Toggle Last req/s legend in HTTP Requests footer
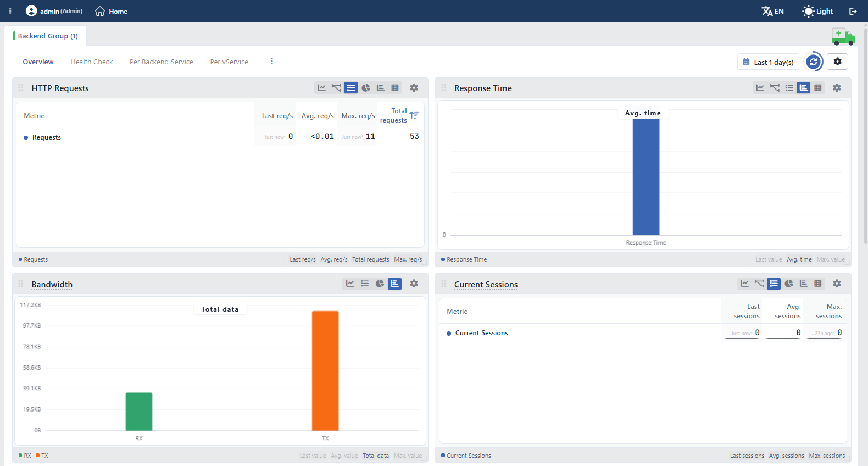The height and width of the screenshot is (466, 868). tap(303, 259)
